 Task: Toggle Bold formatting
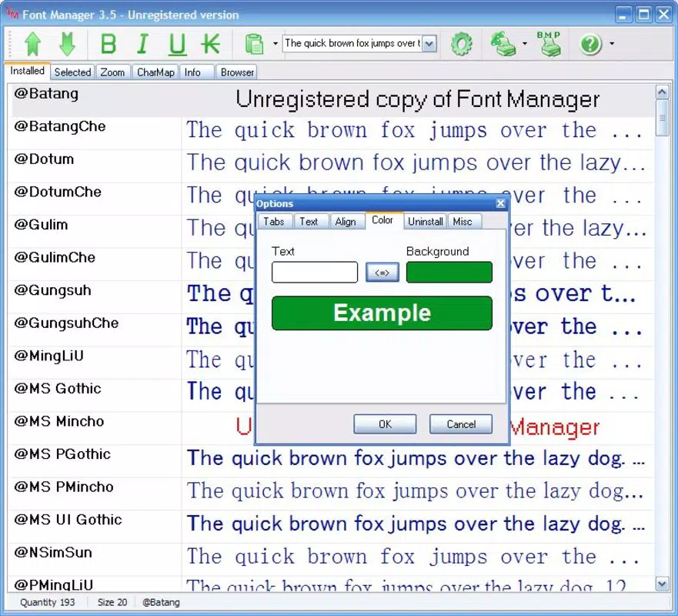coord(108,44)
